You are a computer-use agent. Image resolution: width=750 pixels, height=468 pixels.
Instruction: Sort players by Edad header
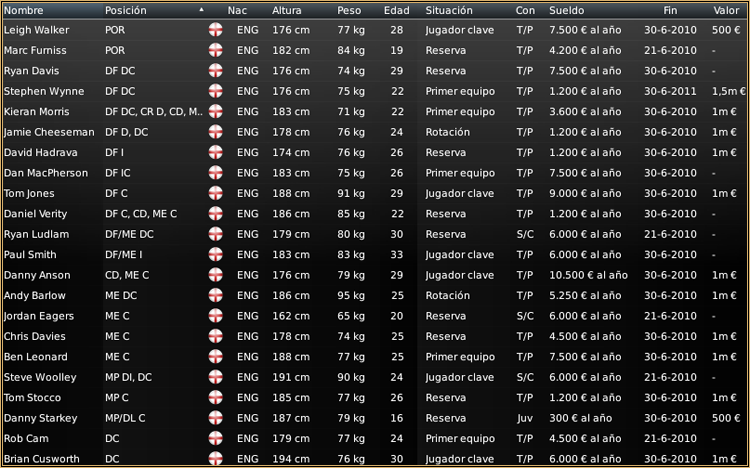click(x=397, y=10)
